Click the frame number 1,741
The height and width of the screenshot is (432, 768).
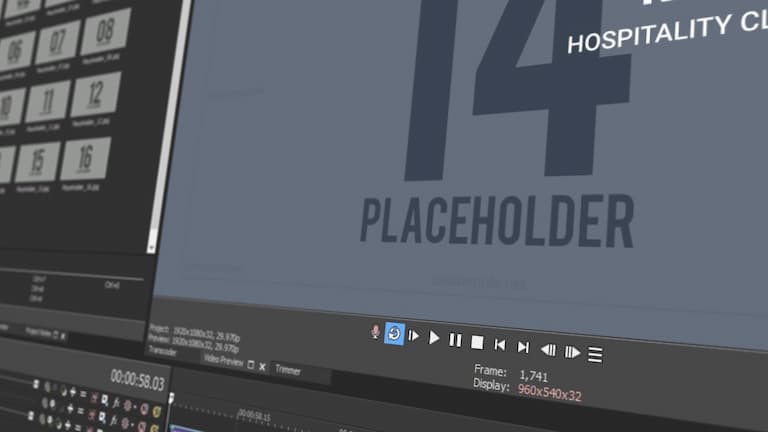(x=533, y=376)
